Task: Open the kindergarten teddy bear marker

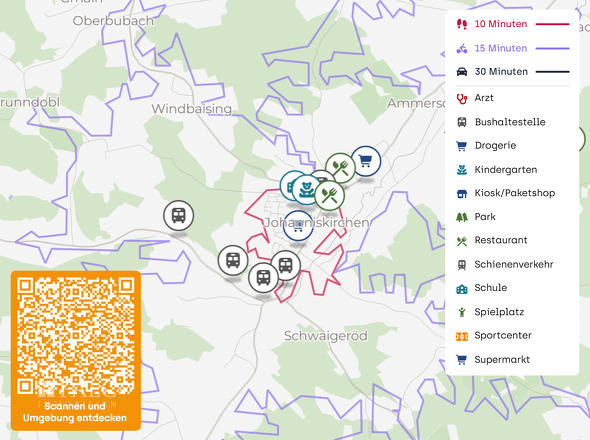Action: click(x=307, y=190)
